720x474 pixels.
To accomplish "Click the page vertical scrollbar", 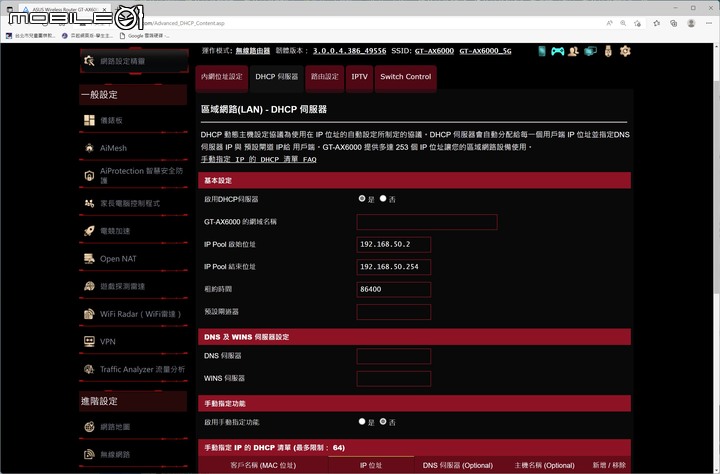I will (x=717, y=186).
